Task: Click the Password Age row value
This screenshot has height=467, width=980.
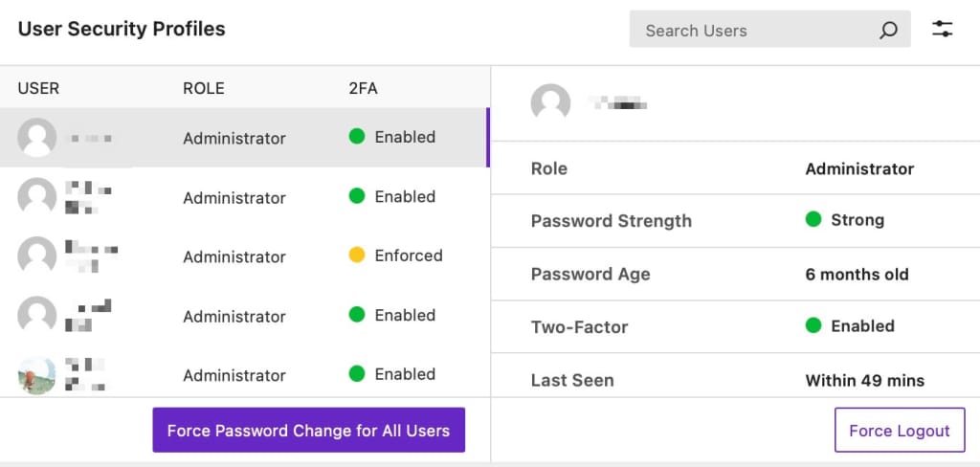Action: pos(857,274)
